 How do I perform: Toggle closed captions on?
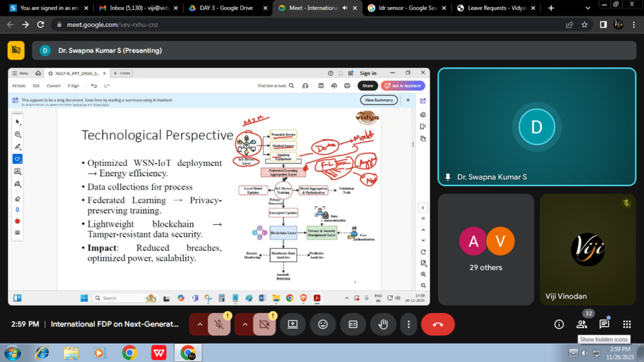click(353, 324)
